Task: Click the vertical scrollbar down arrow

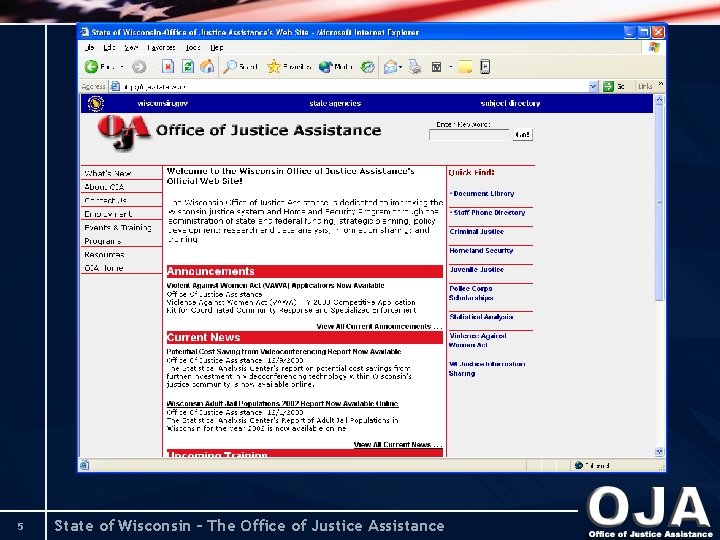Action: pos(659,452)
